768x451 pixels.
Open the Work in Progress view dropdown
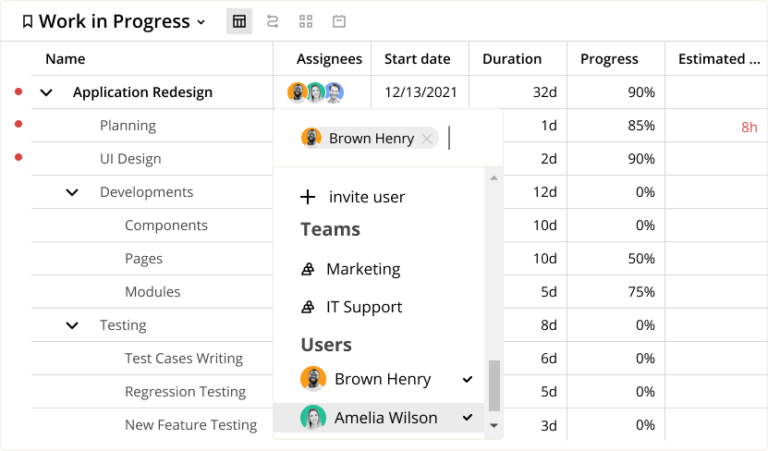[201, 22]
